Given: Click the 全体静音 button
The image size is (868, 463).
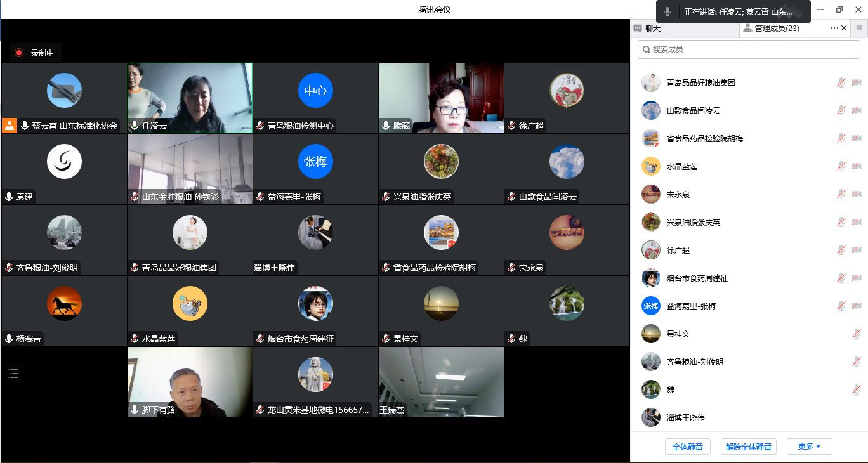Looking at the screenshot, I should click(687, 446).
